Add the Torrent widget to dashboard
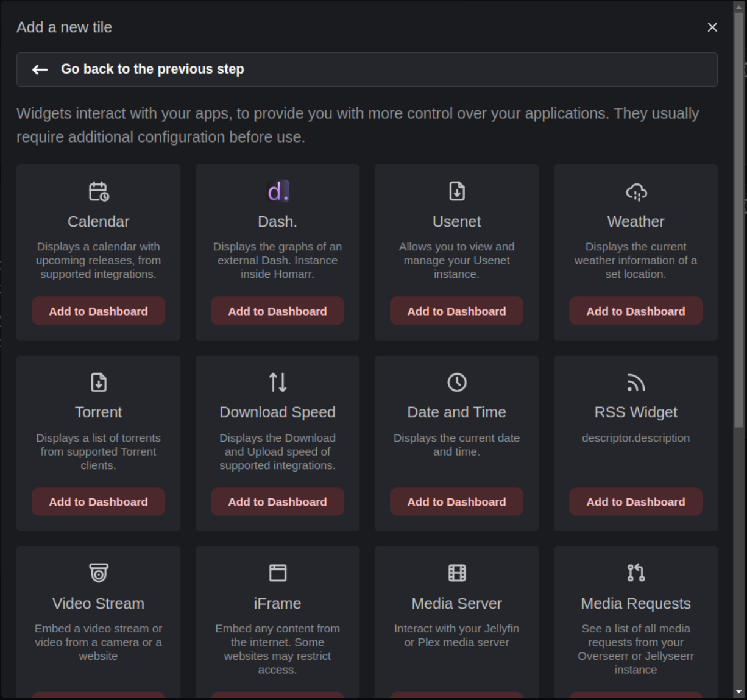Viewport: 747px width, 700px height. coord(98,502)
